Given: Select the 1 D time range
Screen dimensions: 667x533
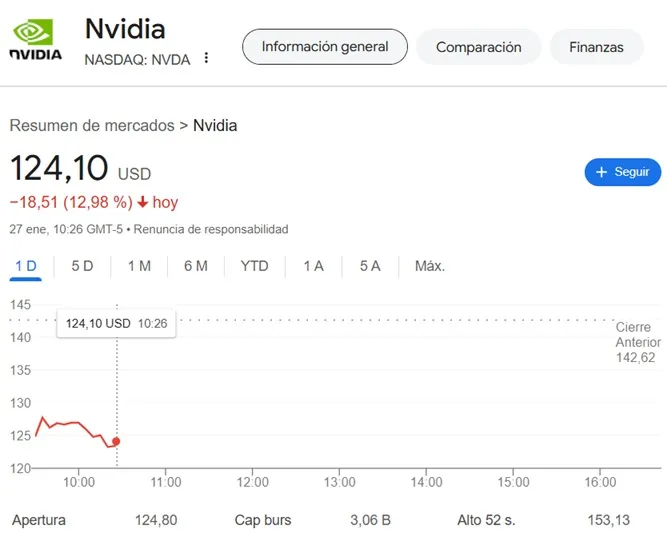Looking at the screenshot, I should tap(26, 266).
